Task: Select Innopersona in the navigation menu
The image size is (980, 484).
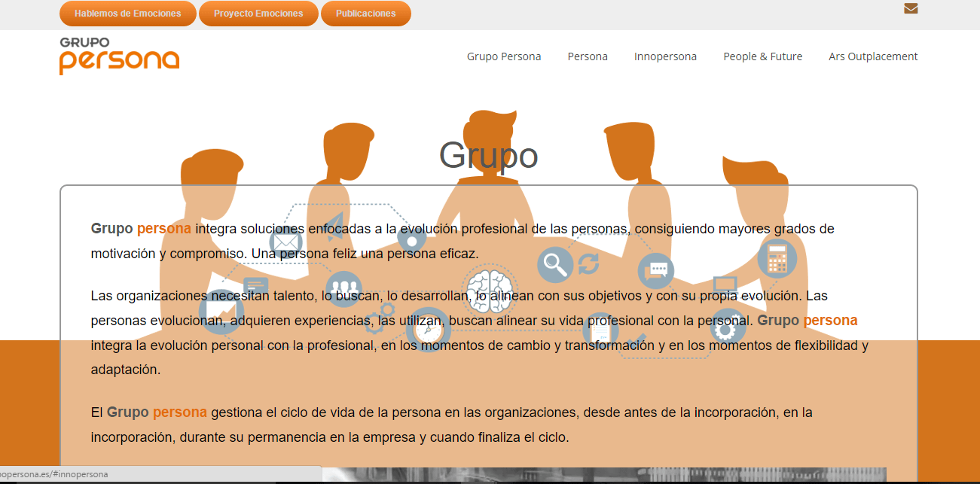Action: 665,56
